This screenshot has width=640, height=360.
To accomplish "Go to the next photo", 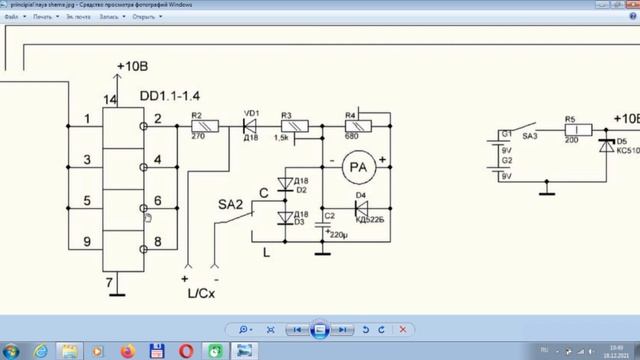I will [342, 330].
